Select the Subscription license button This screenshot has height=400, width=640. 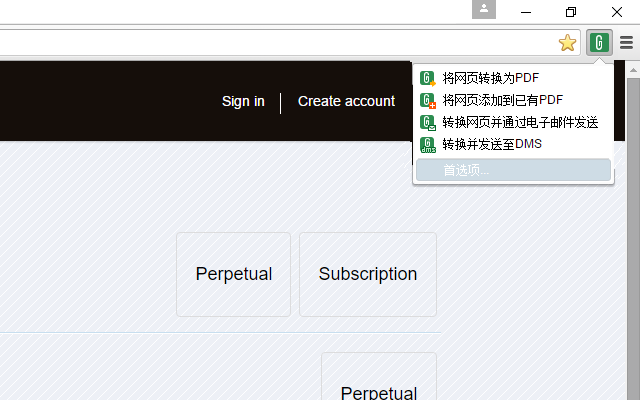[368, 274]
